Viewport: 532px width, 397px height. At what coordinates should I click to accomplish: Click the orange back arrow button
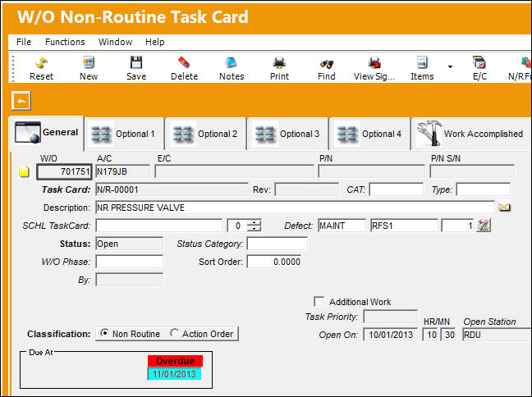coord(21,101)
